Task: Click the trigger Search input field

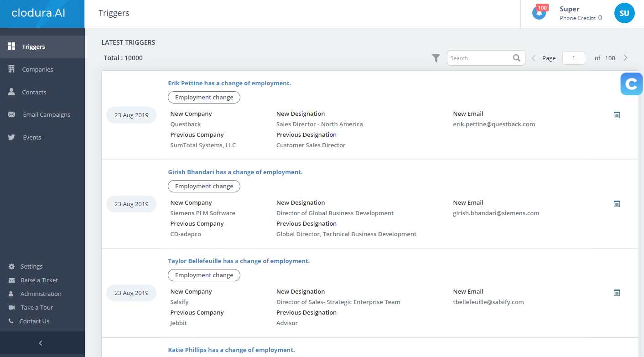Action: (x=480, y=58)
